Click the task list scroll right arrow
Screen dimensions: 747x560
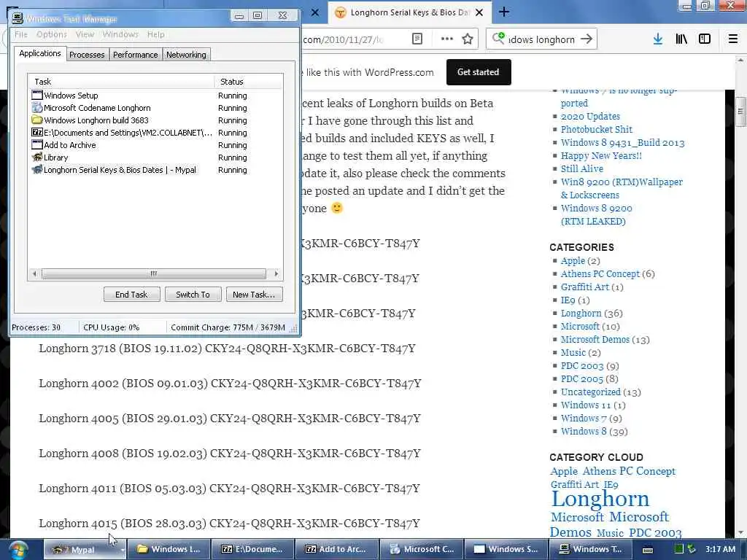[x=276, y=274]
